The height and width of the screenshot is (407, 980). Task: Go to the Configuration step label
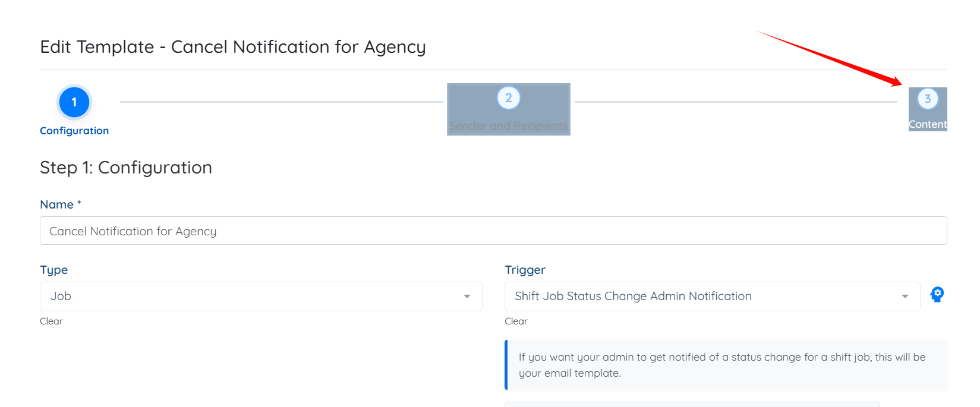(74, 131)
